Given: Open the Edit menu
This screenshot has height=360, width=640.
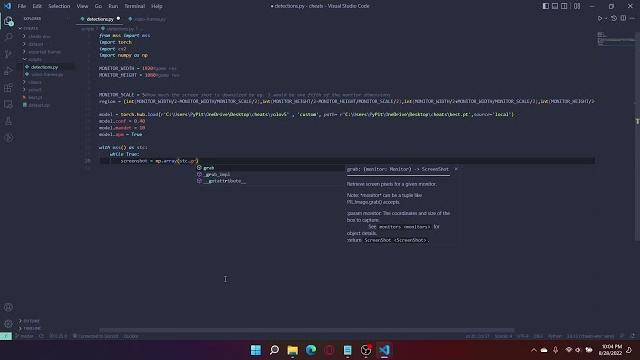Looking at the screenshot, I should coord(37,6).
